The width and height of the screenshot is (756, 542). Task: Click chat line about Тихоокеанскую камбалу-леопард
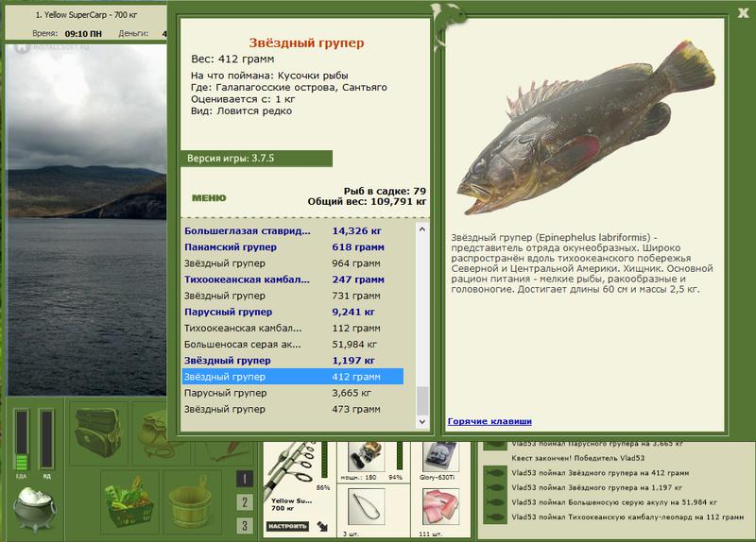(627, 517)
